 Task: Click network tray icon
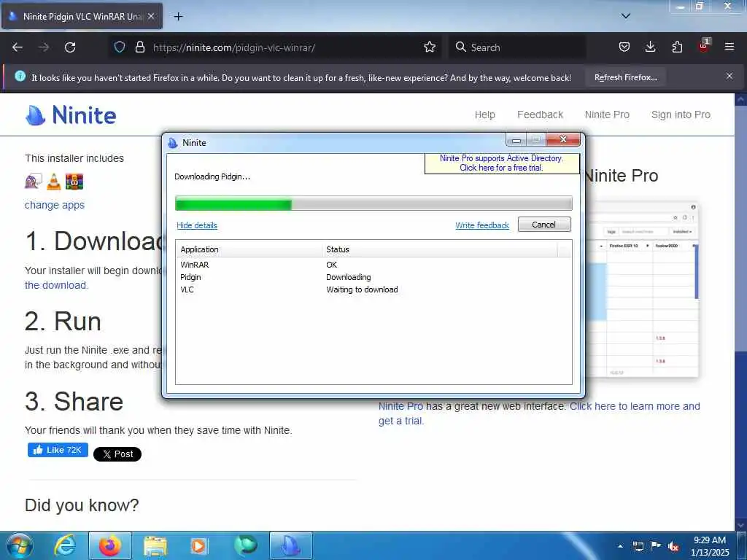click(x=638, y=546)
